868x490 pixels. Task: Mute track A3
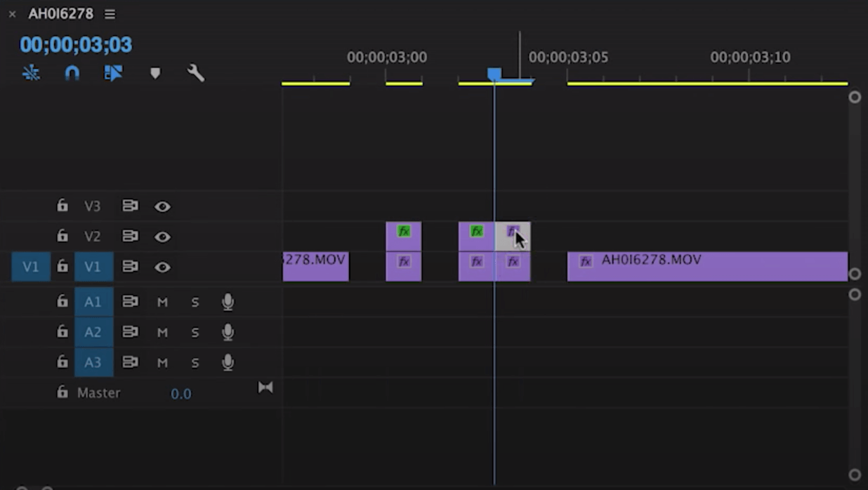[162, 363]
